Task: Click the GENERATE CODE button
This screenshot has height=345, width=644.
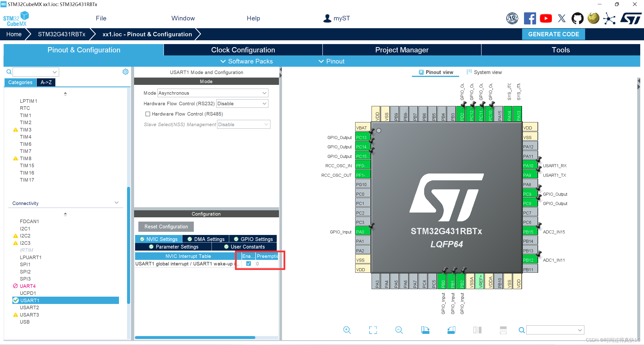Action: pyautogui.click(x=553, y=34)
